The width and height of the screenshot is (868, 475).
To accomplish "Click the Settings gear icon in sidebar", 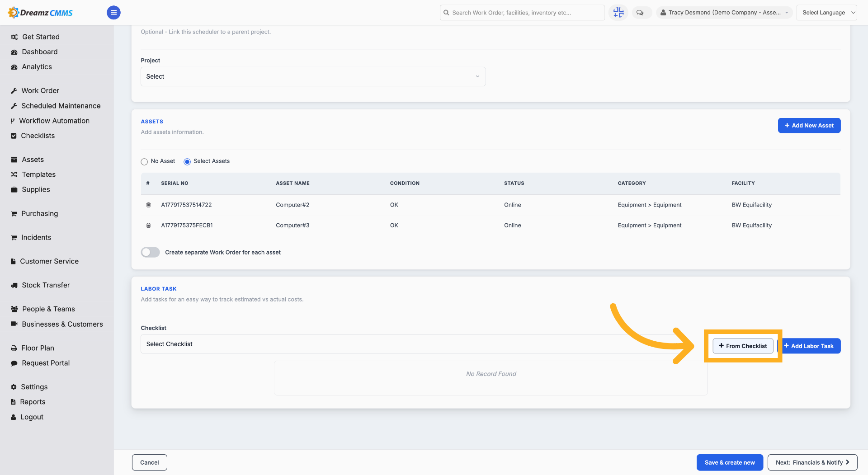I will (14, 387).
